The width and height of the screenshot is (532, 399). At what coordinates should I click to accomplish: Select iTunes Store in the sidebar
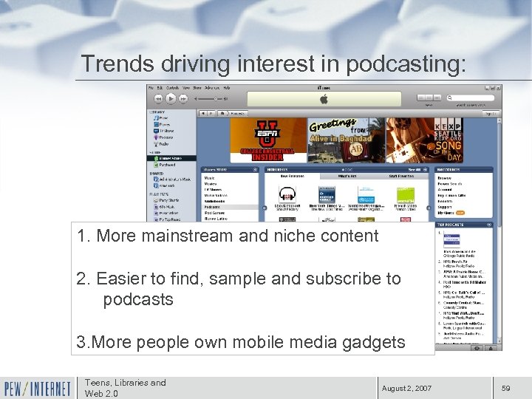(x=171, y=158)
